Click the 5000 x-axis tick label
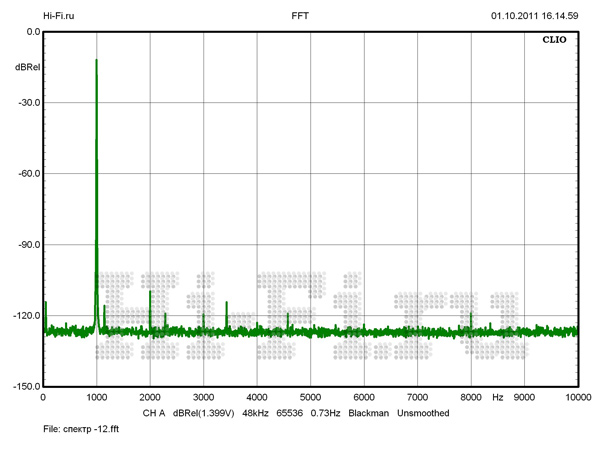This screenshot has width=600, height=450. point(310,398)
